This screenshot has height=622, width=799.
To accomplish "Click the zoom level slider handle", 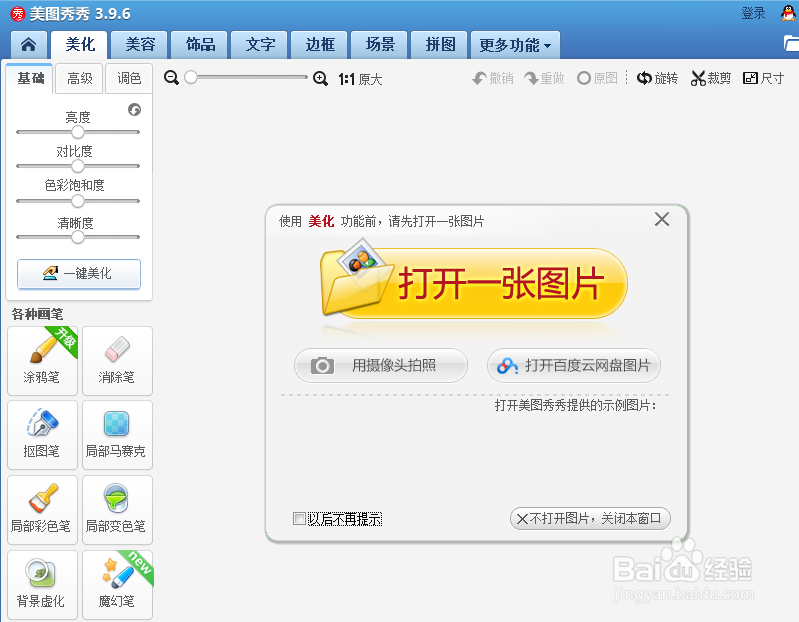I will pos(191,77).
